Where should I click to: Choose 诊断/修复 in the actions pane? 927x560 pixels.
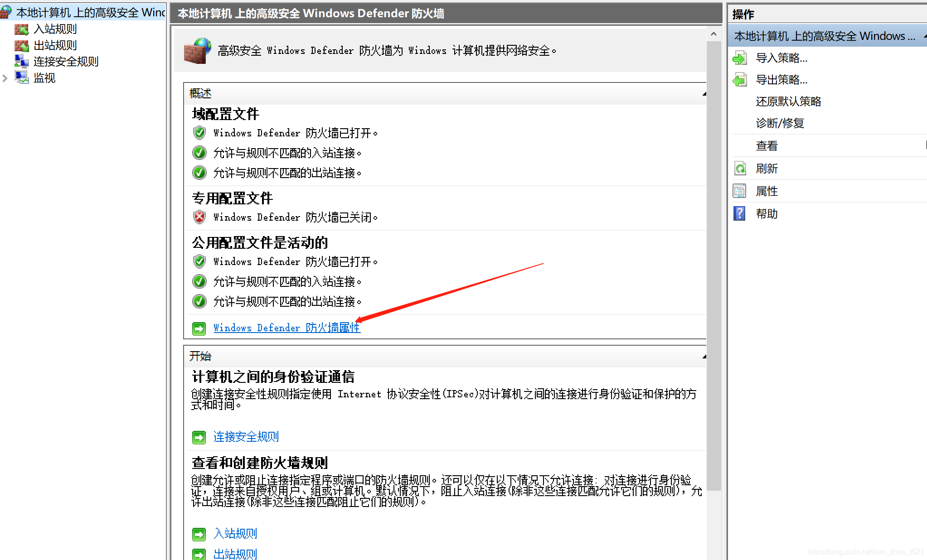[780, 123]
